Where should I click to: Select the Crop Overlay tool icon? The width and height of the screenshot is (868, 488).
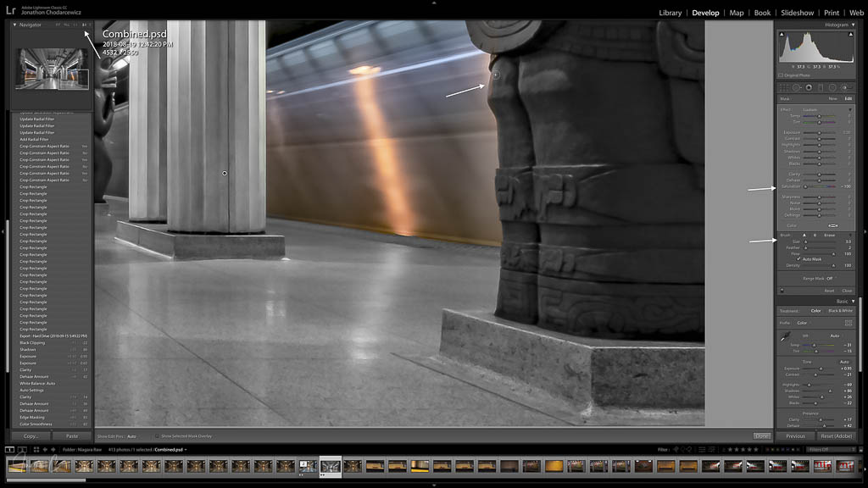(x=785, y=87)
